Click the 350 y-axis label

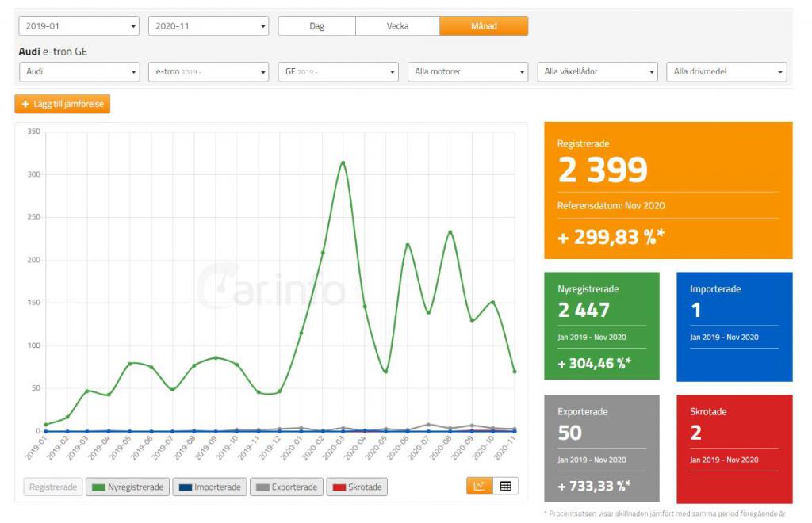point(33,132)
